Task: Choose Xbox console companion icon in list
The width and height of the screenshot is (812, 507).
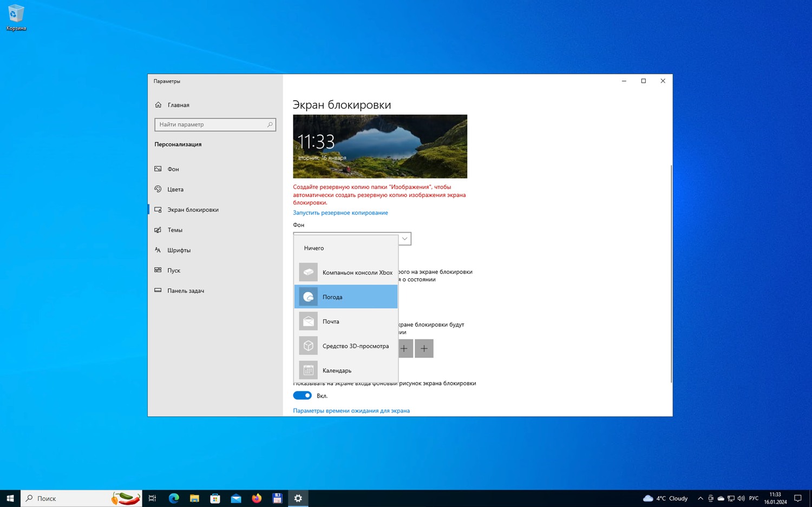Action: pyautogui.click(x=308, y=272)
